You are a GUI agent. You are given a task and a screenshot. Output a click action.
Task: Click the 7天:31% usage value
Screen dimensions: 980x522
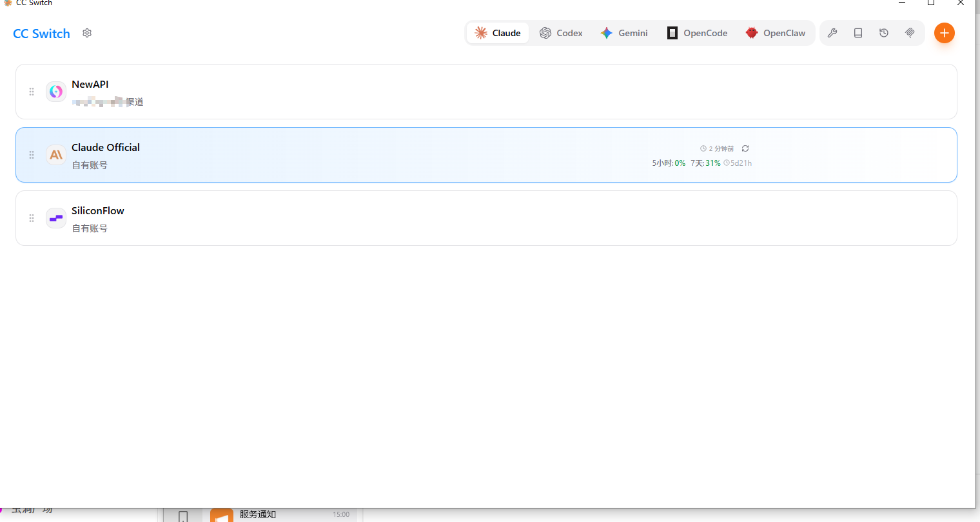click(x=705, y=163)
